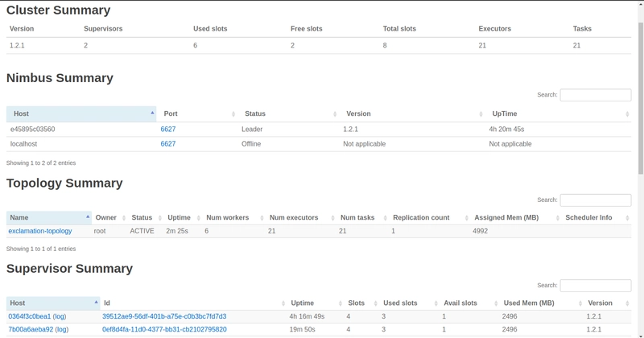Open port 6627 link for e45895c03560
The height and width of the screenshot is (338, 644).
168,129
